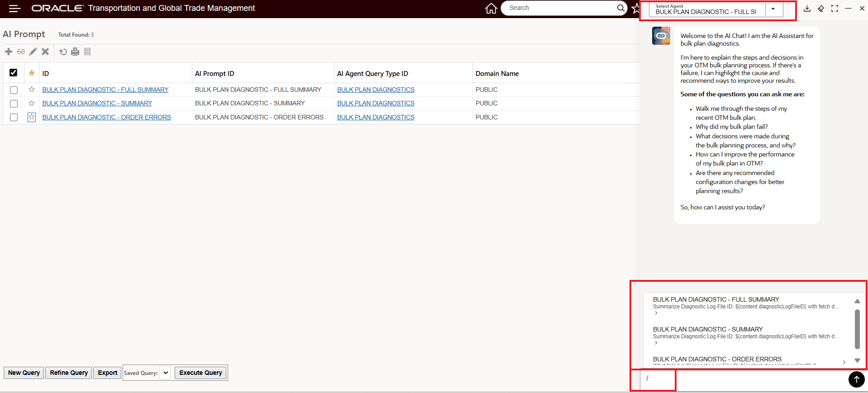Image resolution: width=868 pixels, height=393 pixels.
Task: Click the Delete X toolbar icon
Action: coord(45,52)
